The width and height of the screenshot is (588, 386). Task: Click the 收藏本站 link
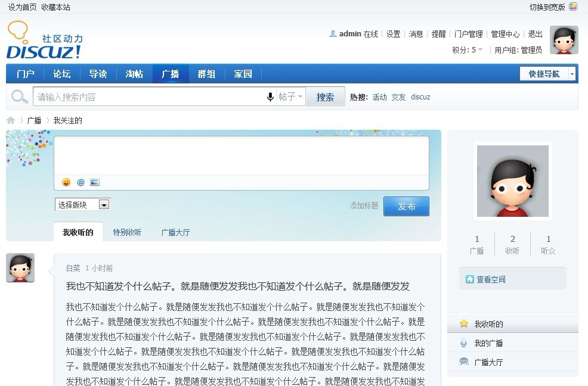coord(55,7)
